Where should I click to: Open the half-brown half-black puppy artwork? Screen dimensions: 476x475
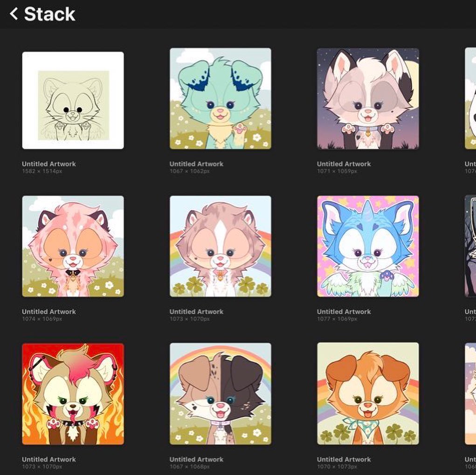coord(220,394)
